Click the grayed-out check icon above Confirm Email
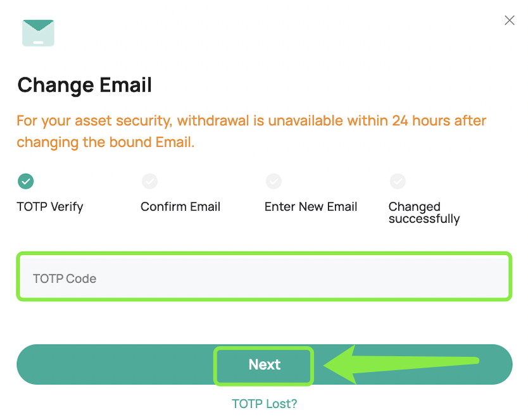This screenshot has width=528, height=420. tap(149, 181)
